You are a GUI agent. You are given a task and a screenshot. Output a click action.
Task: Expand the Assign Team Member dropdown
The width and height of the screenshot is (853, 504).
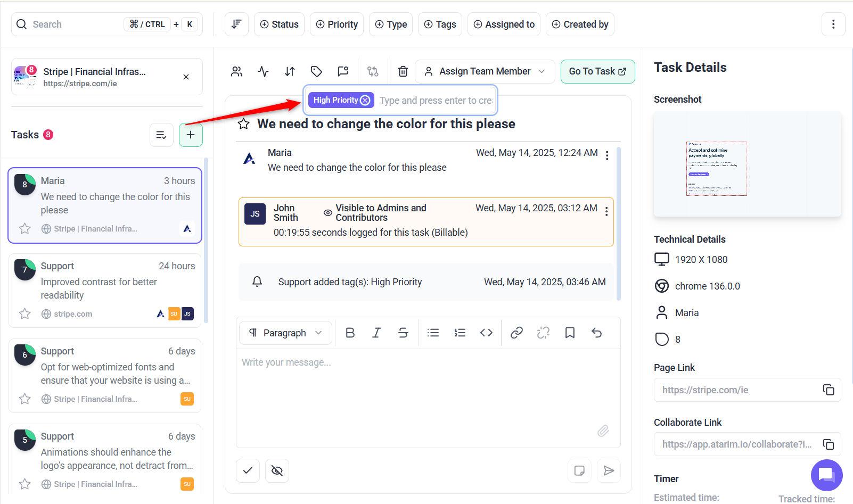[x=485, y=71]
